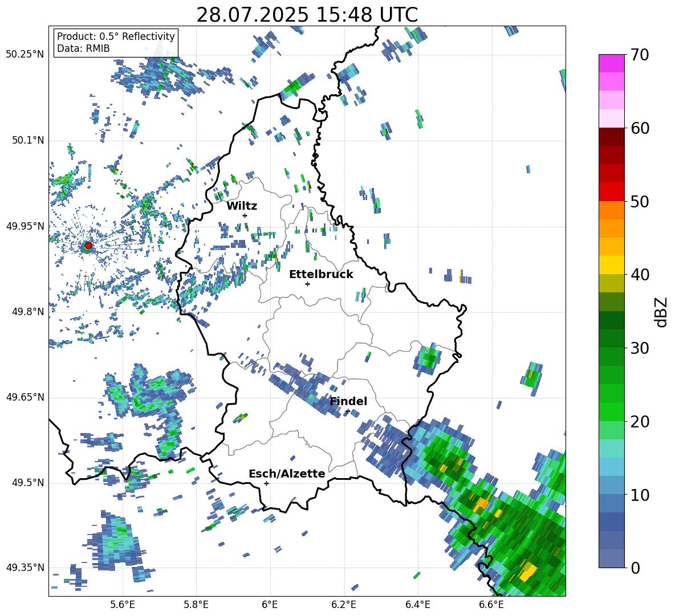Click the Findel city label
The width and height of the screenshot is (675, 616).
[x=348, y=401]
